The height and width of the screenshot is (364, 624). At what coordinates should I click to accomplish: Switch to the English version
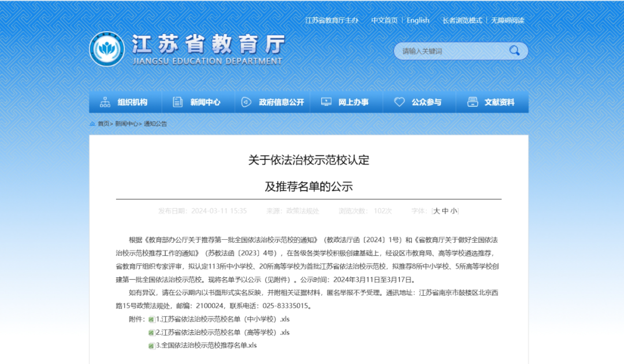click(x=418, y=20)
